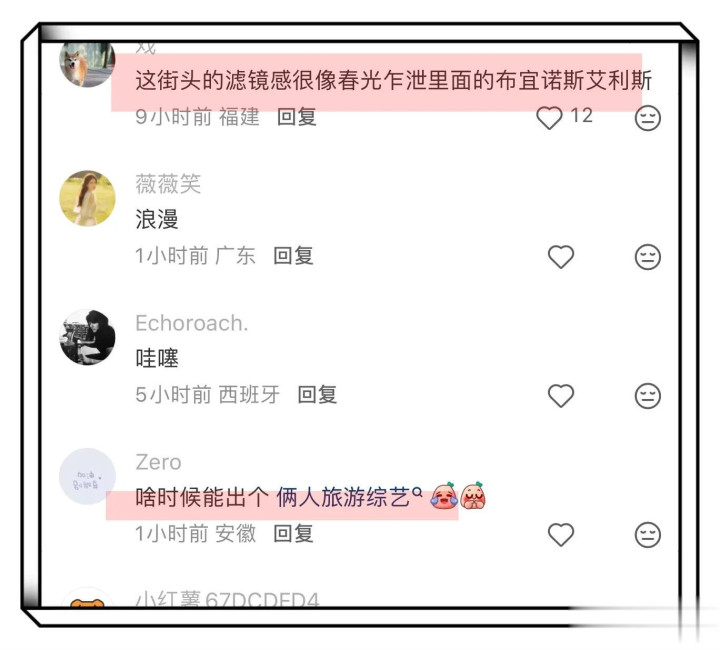The height and width of the screenshot is (650, 720).
Task: Tap the dislike face on Zero's comment
Action: point(647,535)
